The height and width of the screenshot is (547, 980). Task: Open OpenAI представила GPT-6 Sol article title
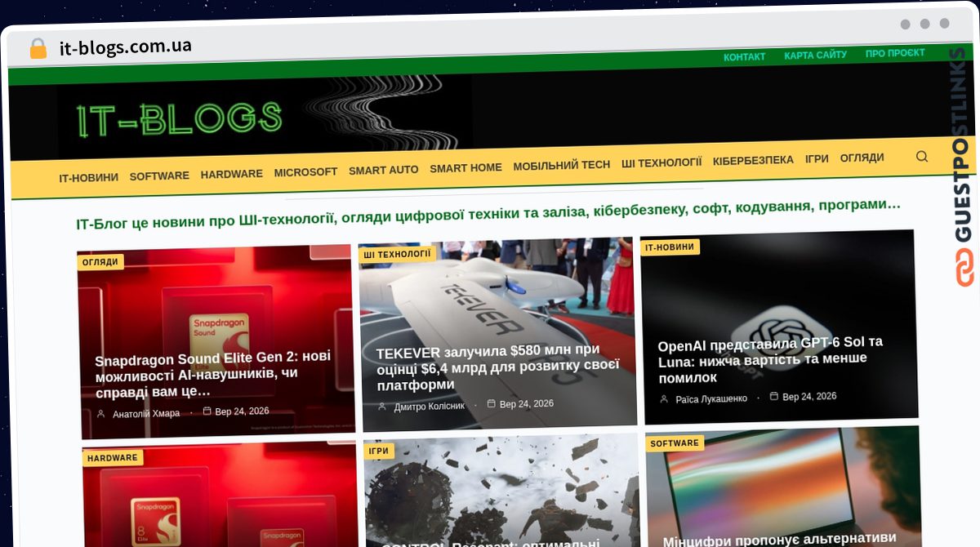[x=770, y=360]
